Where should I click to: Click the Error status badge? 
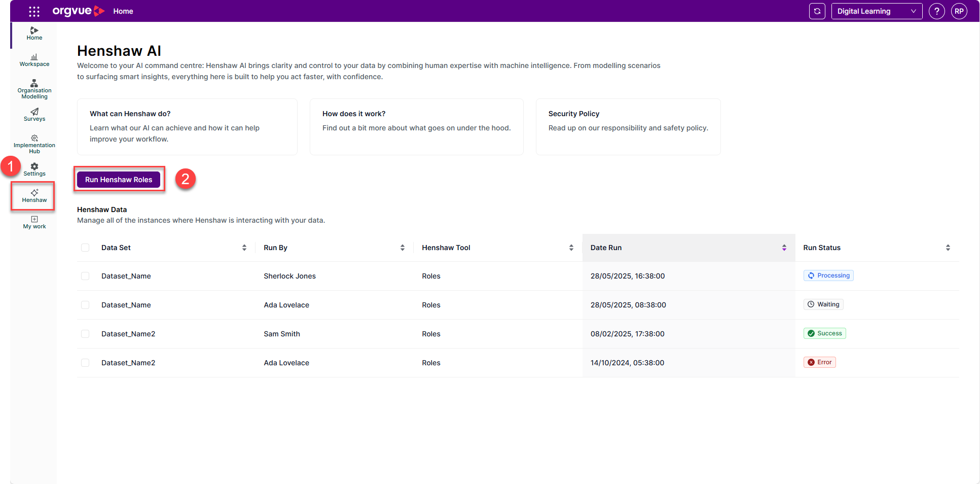(x=820, y=362)
